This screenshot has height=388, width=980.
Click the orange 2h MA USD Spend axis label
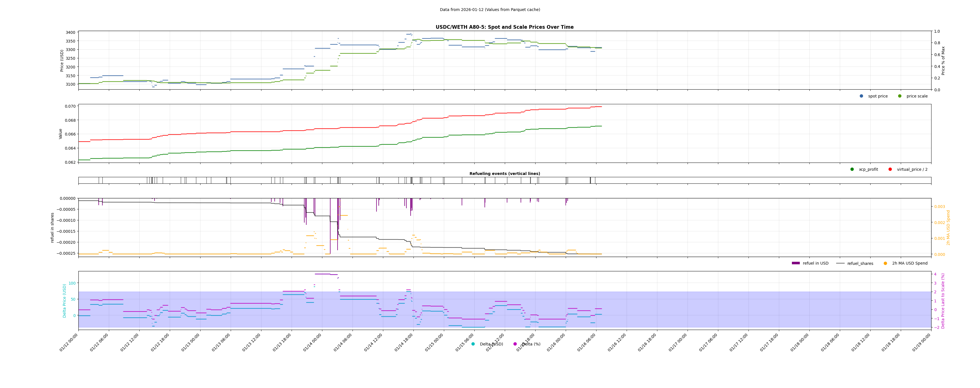(948, 228)
